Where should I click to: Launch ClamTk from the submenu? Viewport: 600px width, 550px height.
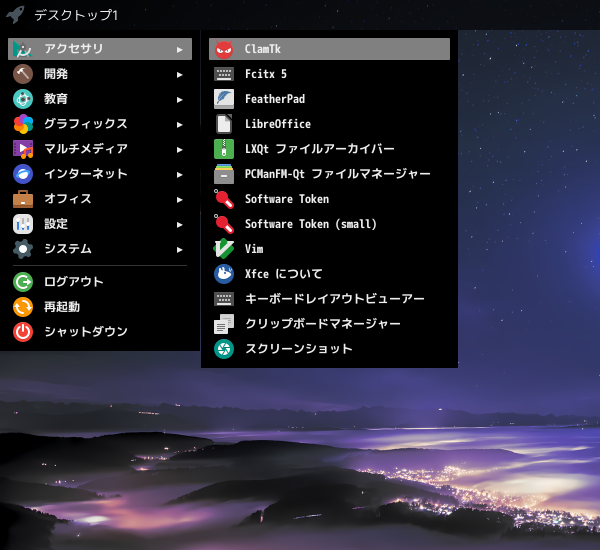point(329,49)
